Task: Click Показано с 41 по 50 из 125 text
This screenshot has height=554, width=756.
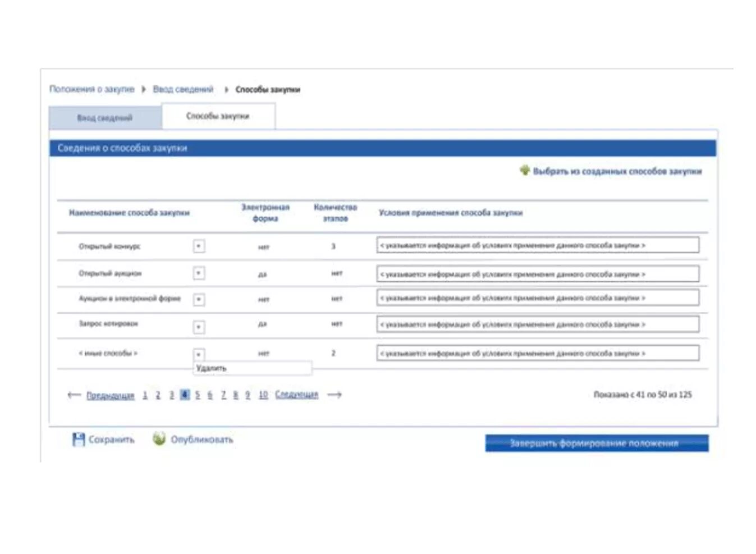Action: (643, 395)
